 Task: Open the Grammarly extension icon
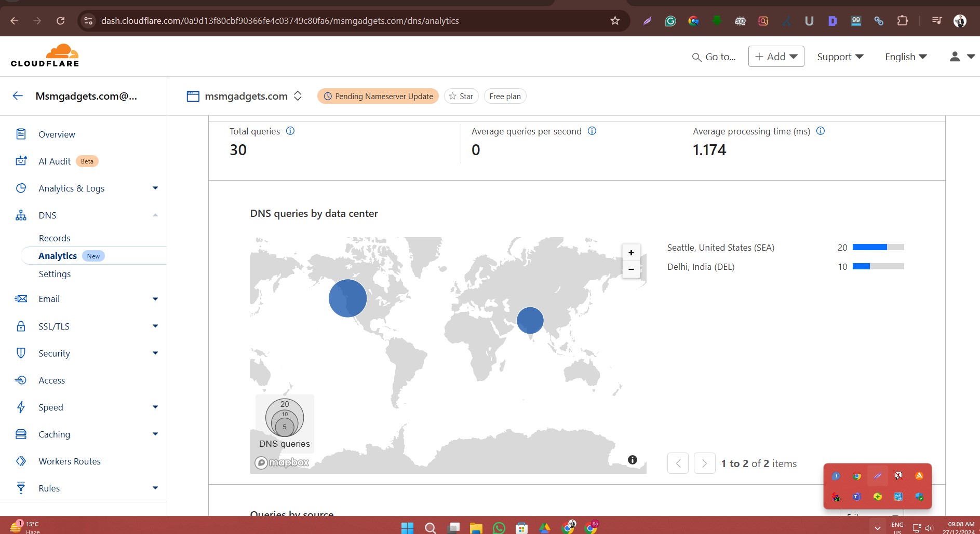[x=670, y=21]
